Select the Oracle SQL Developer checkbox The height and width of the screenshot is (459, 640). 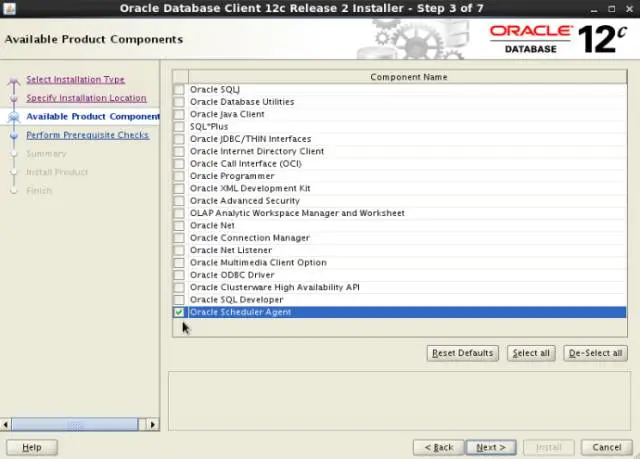point(179,299)
